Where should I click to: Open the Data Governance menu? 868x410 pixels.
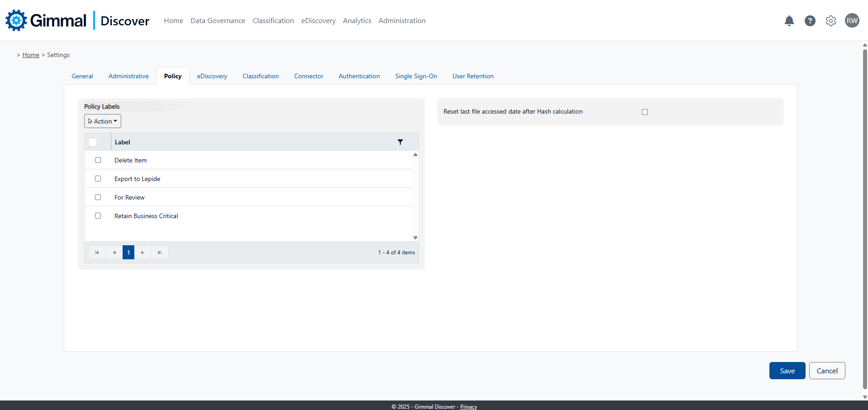coord(218,21)
